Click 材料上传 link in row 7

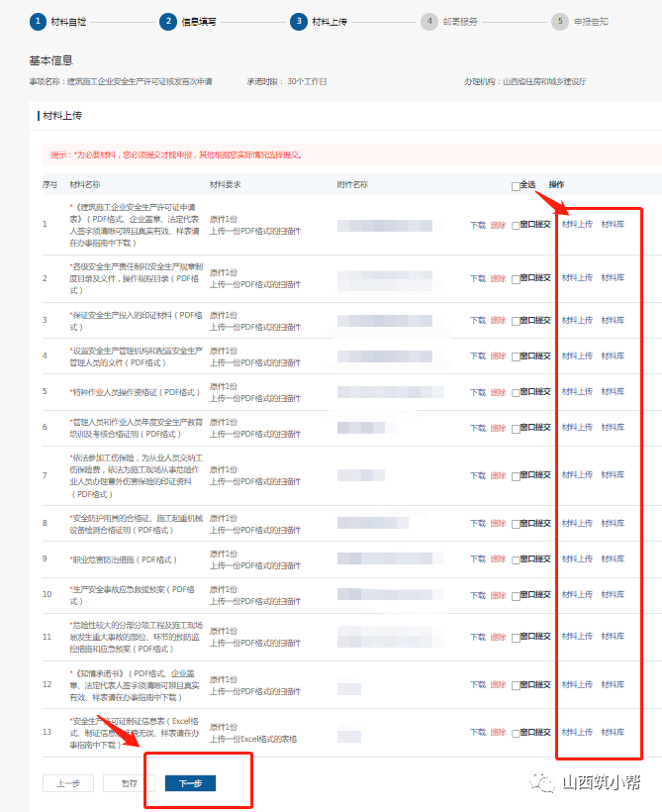[x=577, y=475]
